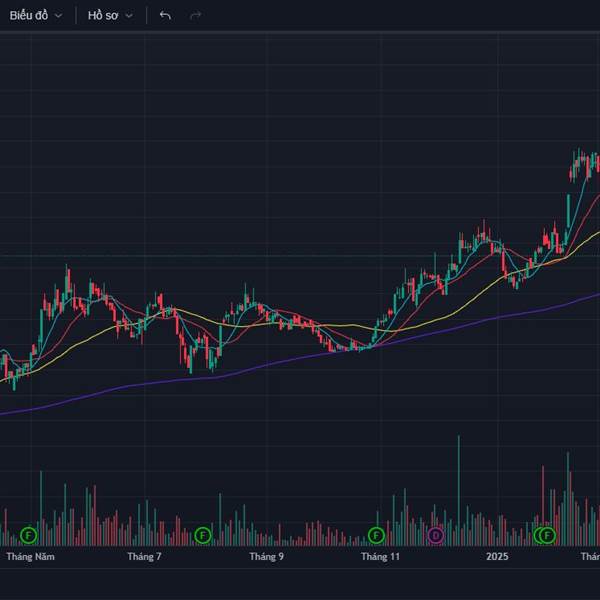Click the undo arrow icon
The width and height of the screenshot is (600, 600).
pos(165,16)
